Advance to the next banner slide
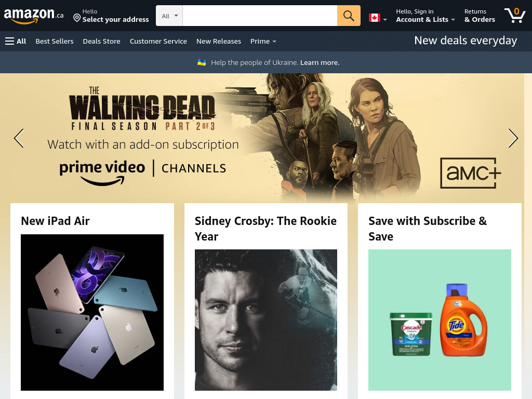Image resolution: width=532 pixels, height=399 pixels. [513, 138]
